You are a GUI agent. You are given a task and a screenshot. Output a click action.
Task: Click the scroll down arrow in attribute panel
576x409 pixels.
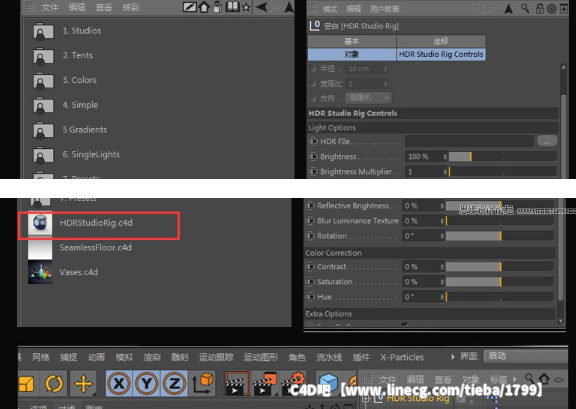[561, 320]
